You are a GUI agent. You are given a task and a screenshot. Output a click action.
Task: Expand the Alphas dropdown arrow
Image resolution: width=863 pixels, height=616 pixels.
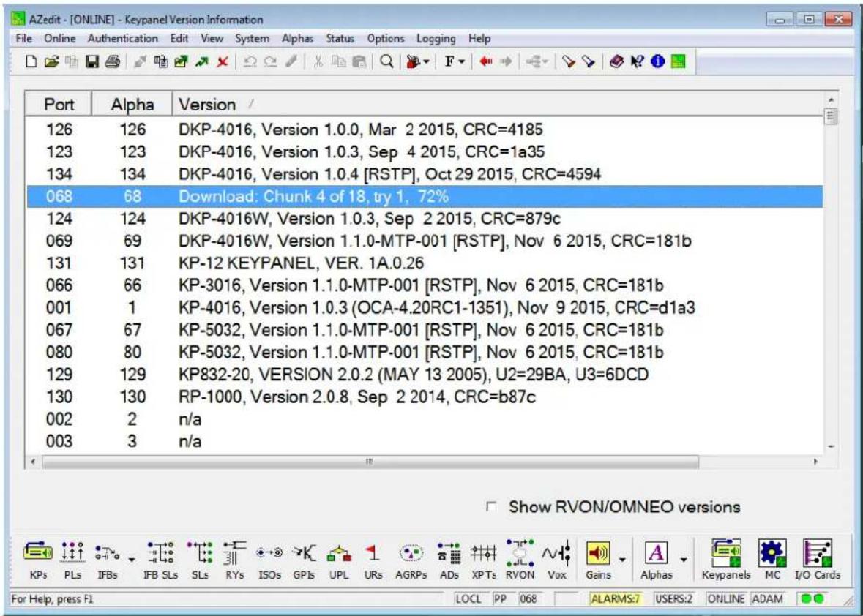684,560
